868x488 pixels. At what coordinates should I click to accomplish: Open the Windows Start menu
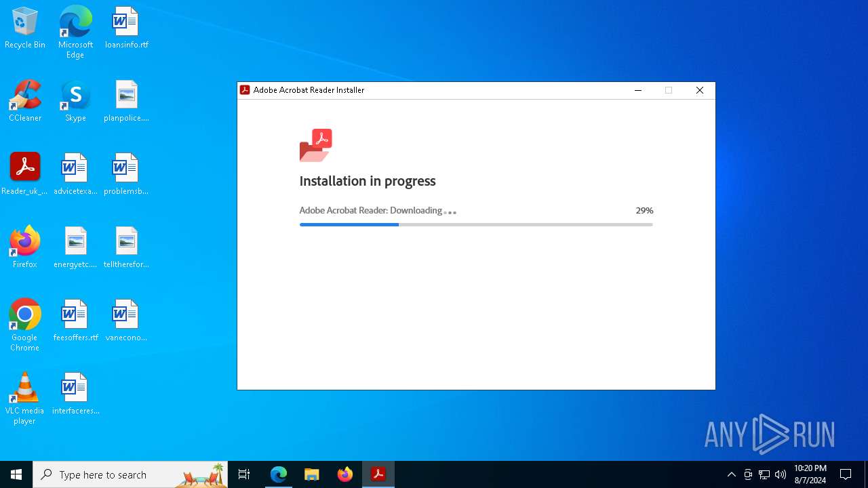pyautogui.click(x=16, y=474)
